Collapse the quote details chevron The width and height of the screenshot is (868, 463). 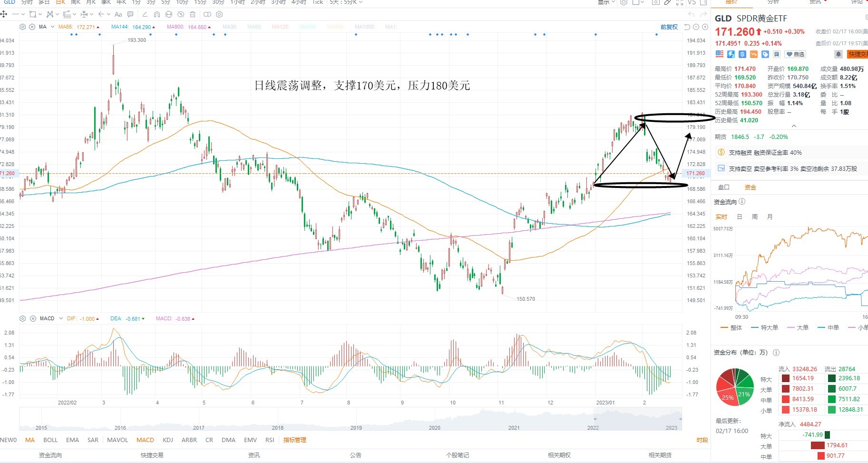click(794, 126)
